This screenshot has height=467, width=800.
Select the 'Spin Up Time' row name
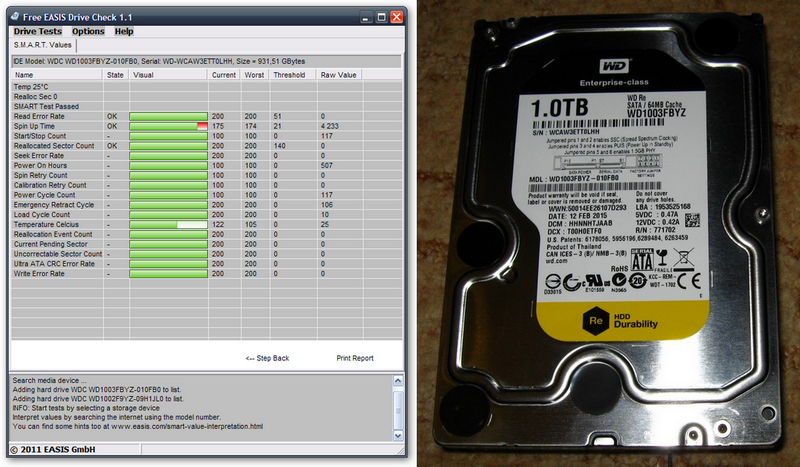tap(34, 126)
